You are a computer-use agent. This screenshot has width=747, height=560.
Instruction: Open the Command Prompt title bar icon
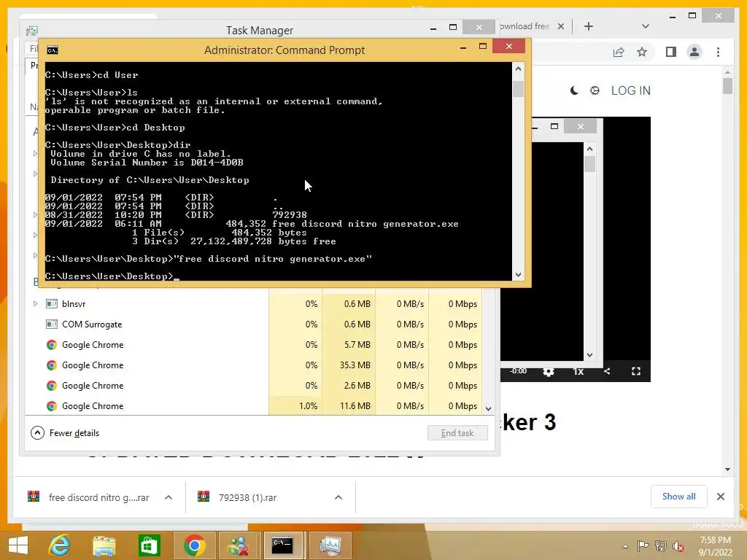point(53,50)
